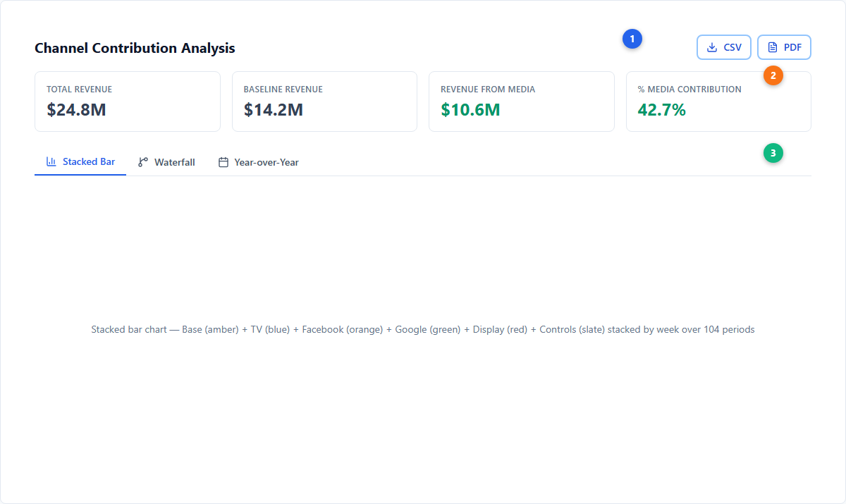The image size is (846, 504).
Task: Click the TOTAL REVENUE label
Action: coord(79,90)
